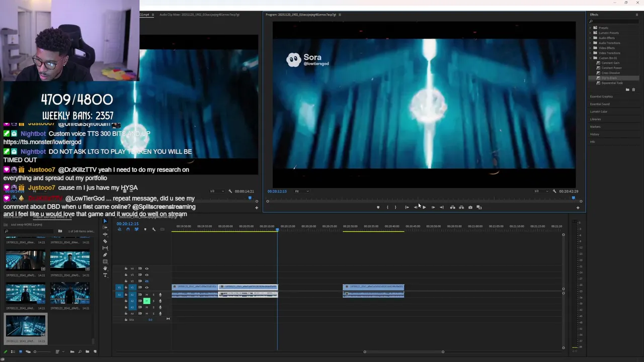The width and height of the screenshot is (644, 362).
Task: Collapse Custom Bin 01 folder
Action: coord(591,58)
